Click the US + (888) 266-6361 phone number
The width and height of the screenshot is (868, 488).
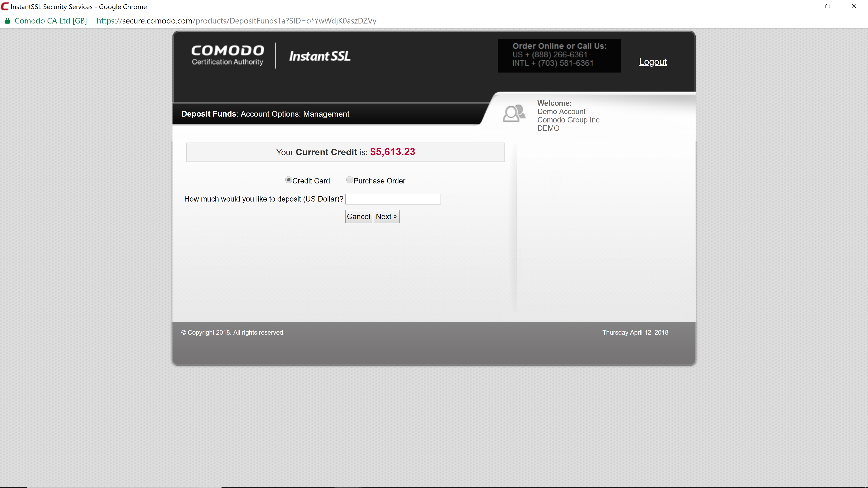(550, 54)
